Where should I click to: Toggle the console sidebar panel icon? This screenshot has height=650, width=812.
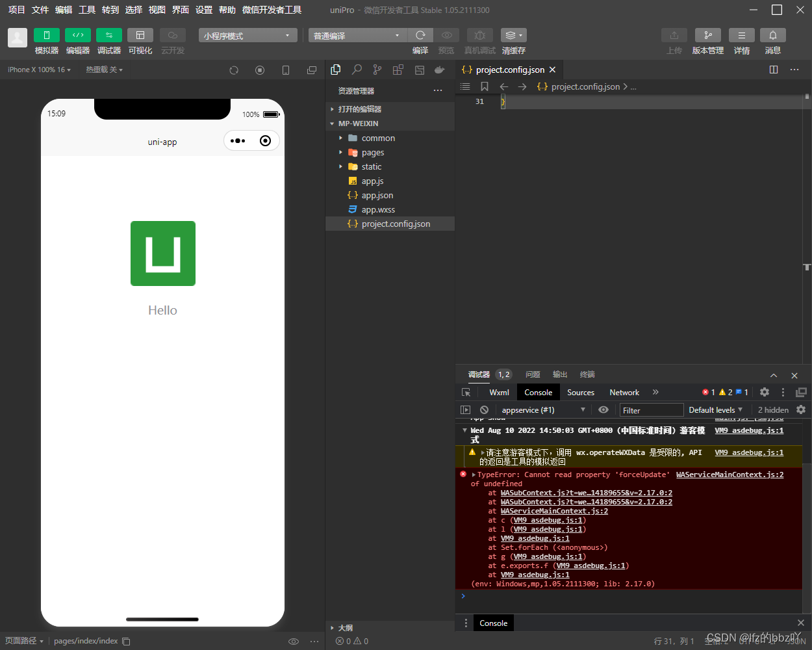point(465,409)
